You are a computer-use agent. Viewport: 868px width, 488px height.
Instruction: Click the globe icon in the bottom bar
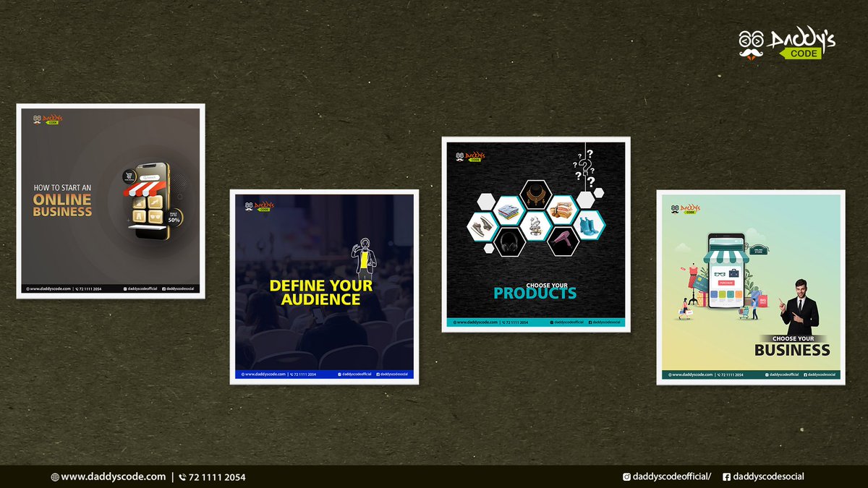[x=55, y=477]
